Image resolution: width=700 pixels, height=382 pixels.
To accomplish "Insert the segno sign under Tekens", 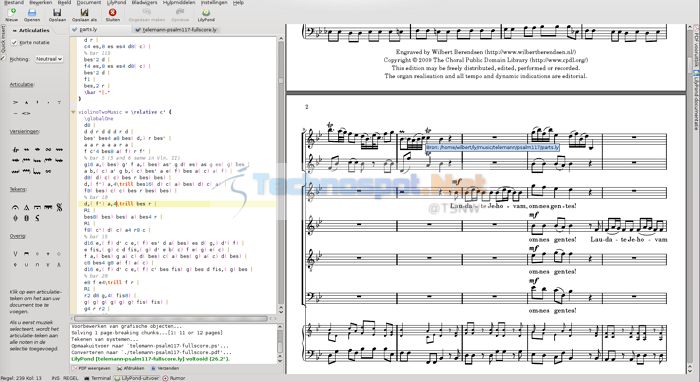I will [59, 207].
